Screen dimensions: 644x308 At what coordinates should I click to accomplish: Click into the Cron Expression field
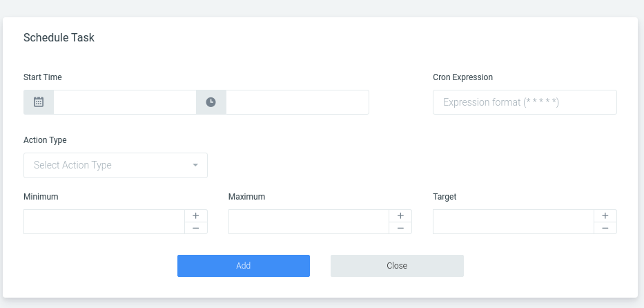coord(525,102)
